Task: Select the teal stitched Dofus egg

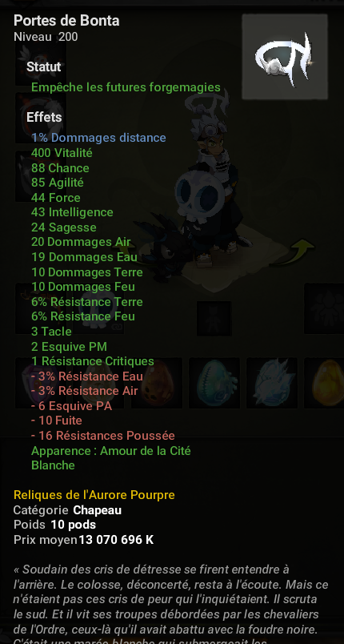Action: click(x=214, y=383)
